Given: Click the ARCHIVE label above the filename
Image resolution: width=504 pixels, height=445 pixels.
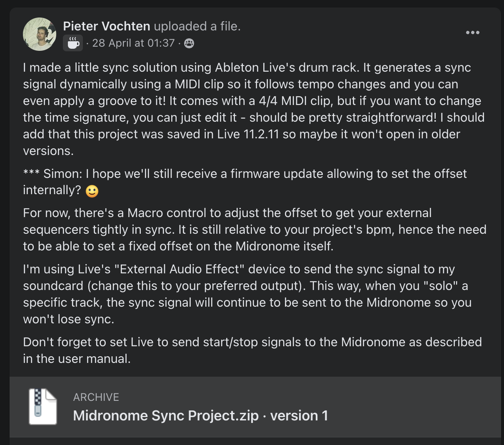Looking at the screenshot, I should [x=96, y=397].
